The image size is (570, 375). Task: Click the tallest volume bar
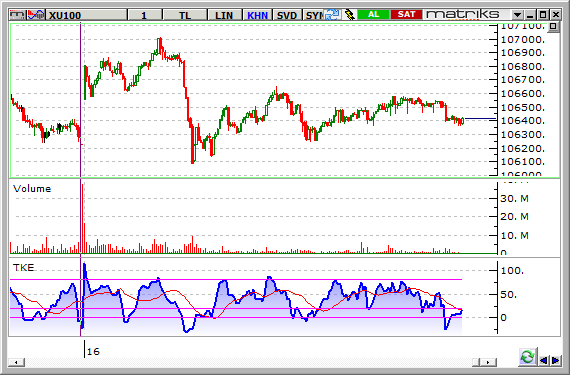[x=83, y=218]
